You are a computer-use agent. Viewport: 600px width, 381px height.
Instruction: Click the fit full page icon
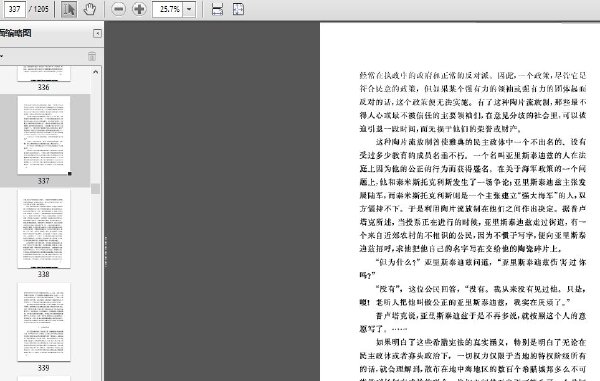[x=238, y=9]
